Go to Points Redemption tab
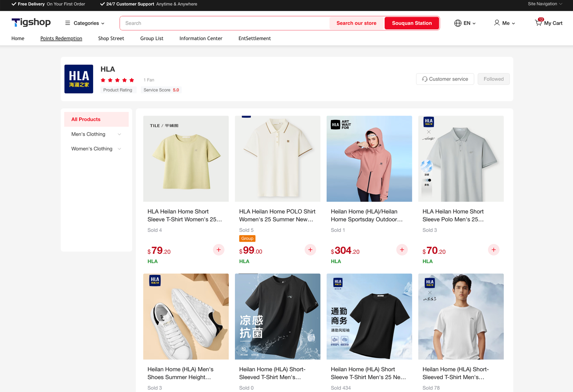Viewport: 573px width, 392px height. (61, 39)
